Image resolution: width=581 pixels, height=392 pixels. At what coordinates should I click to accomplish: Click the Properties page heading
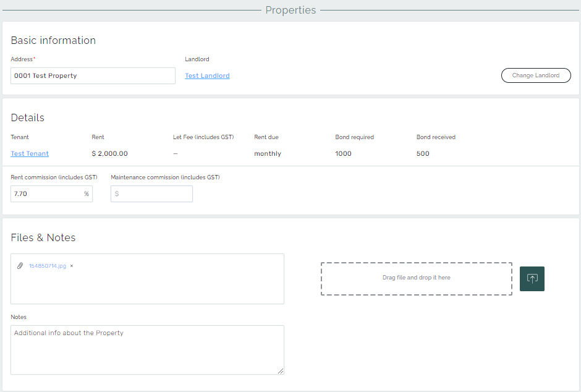click(x=290, y=11)
